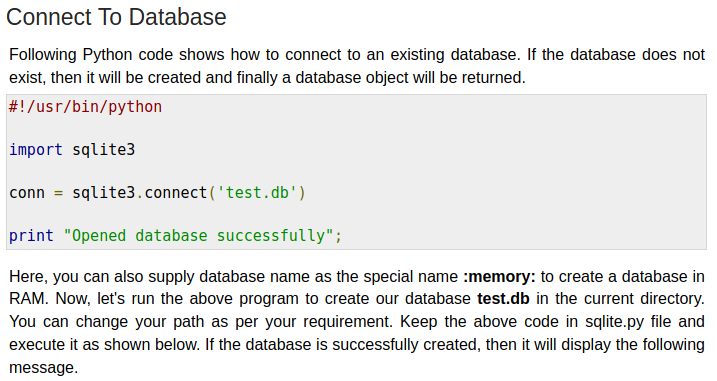The width and height of the screenshot is (717, 381).
Task: Click the word 'Following' starting the intro
Action: point(43,54)
